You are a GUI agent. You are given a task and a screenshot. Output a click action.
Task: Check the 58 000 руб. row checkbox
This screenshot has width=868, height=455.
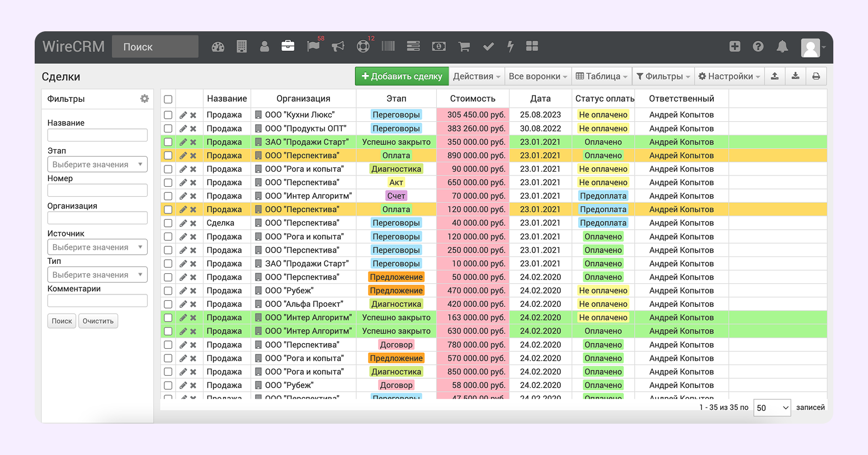point(168,385)
